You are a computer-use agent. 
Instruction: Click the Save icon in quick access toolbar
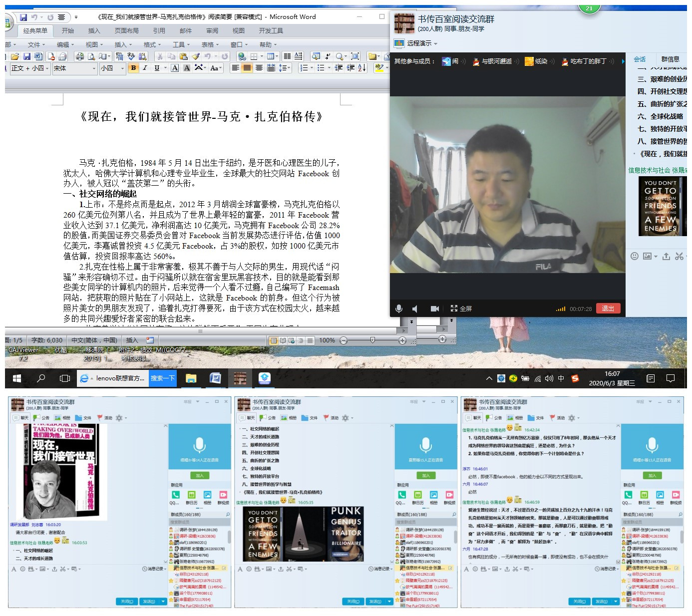coord(23,17)
